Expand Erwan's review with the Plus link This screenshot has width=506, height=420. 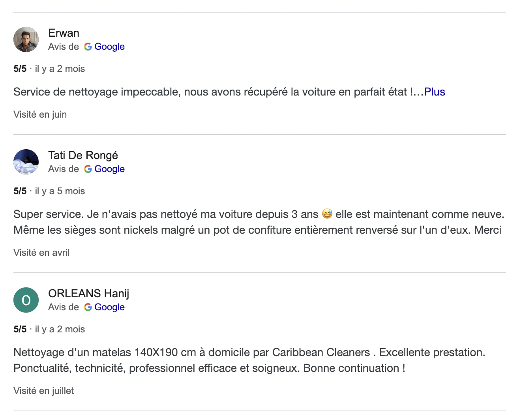point(435,92)
